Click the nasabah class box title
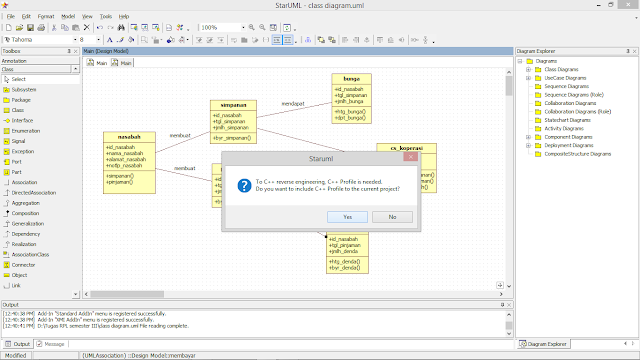Image resolution: width=640 pixels, height=360 pixels. (129, 137)
